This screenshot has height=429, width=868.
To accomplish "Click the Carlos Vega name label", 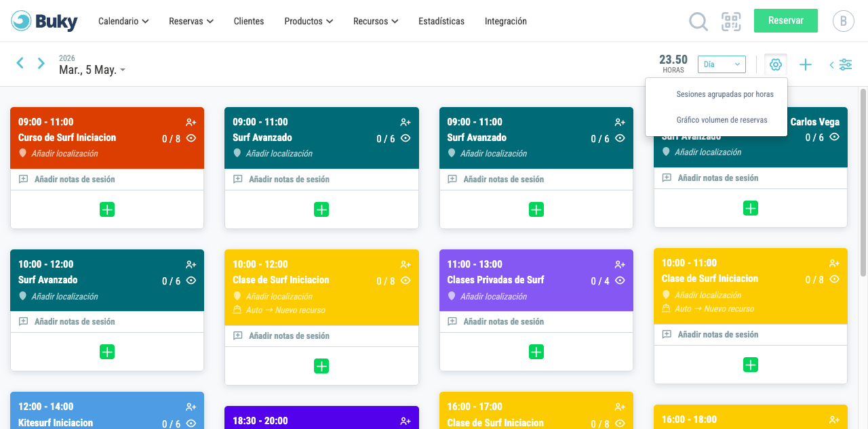I will pos(815,123).
